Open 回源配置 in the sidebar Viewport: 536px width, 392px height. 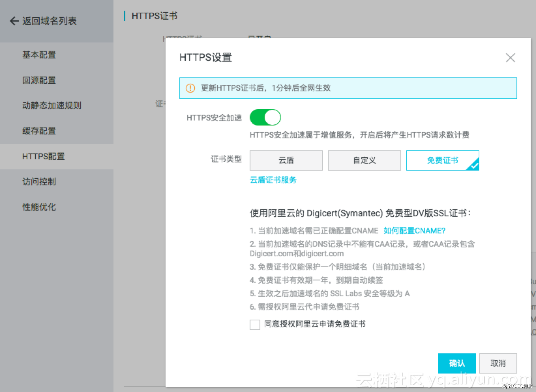pos(39,80)
